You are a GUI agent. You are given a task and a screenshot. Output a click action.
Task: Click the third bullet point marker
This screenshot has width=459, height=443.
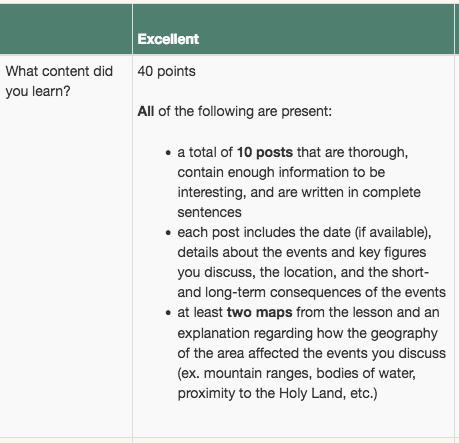pos(168,313)
